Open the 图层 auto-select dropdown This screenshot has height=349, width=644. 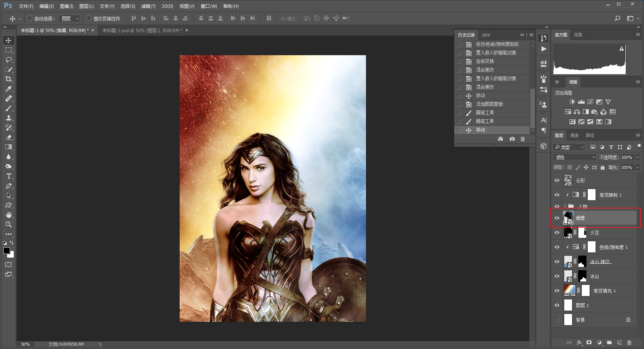pos(70,18)
